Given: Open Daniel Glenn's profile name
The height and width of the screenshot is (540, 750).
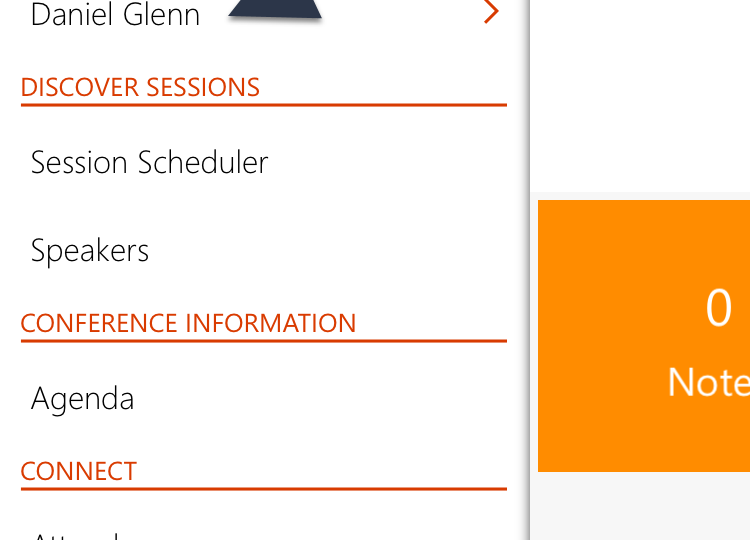Looking at the screenshot, I should pos(115,14).
